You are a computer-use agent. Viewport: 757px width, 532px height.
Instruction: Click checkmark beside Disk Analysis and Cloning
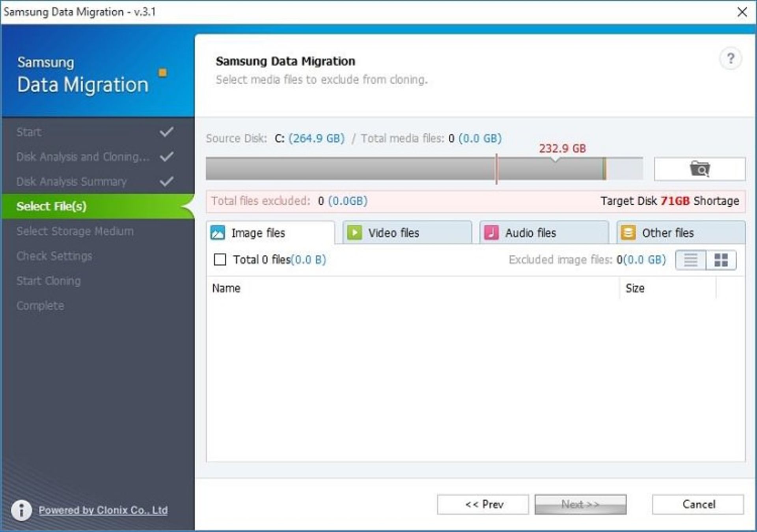click(x=166, y=157)
